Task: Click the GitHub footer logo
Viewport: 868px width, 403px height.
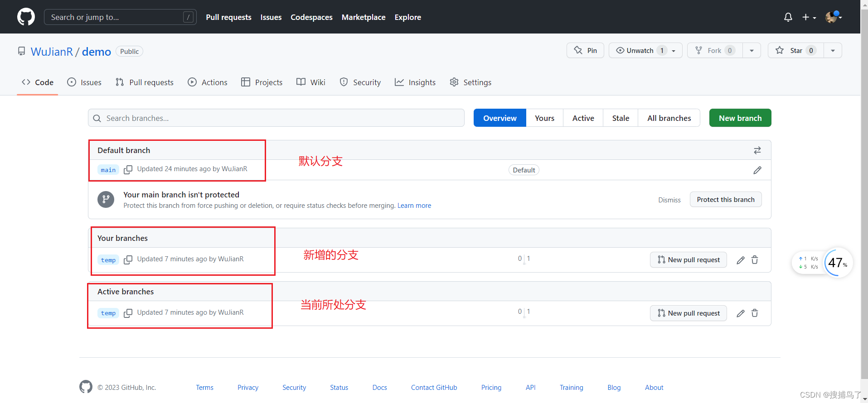Action: click(86, 387)
